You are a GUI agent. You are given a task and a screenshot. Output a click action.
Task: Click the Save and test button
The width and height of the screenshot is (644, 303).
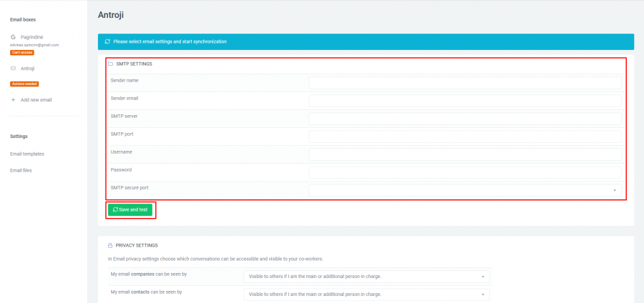coord(130,209)
